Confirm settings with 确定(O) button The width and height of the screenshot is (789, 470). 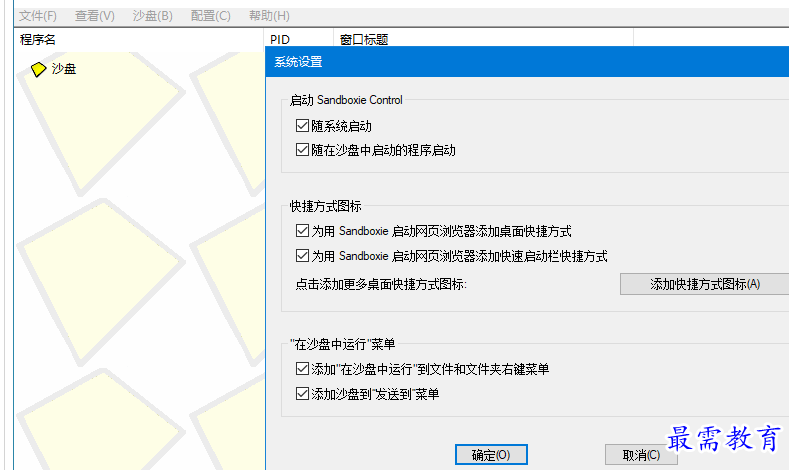coord(491,455)
